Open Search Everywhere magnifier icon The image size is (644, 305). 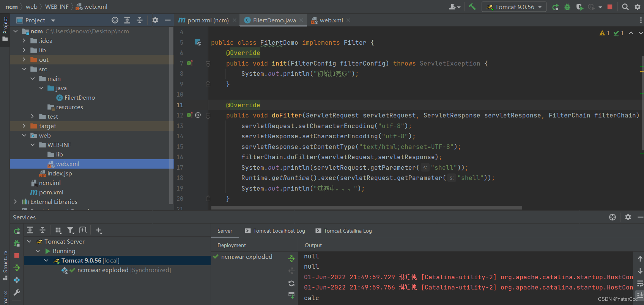click(625, 7)
